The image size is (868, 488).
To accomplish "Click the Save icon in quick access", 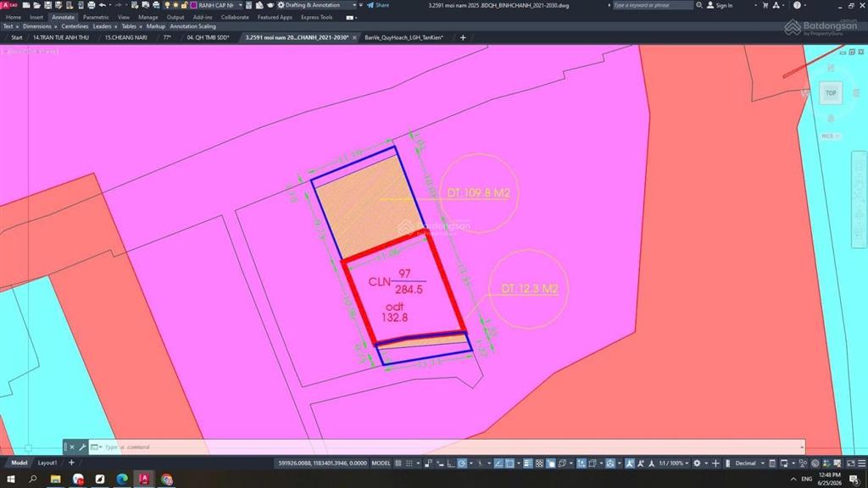I will [47, 5].
